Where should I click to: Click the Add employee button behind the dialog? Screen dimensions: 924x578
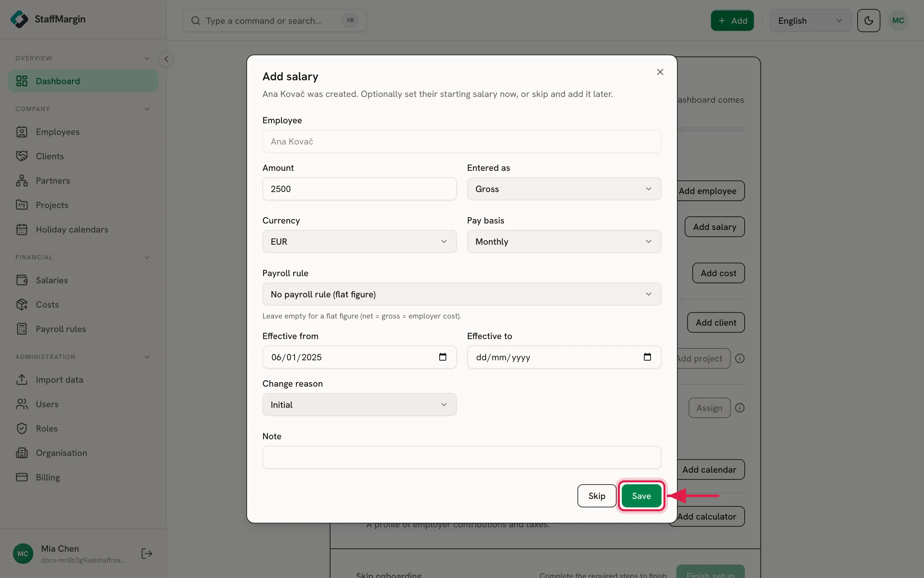pyautogui.click(x=711, y=191)
